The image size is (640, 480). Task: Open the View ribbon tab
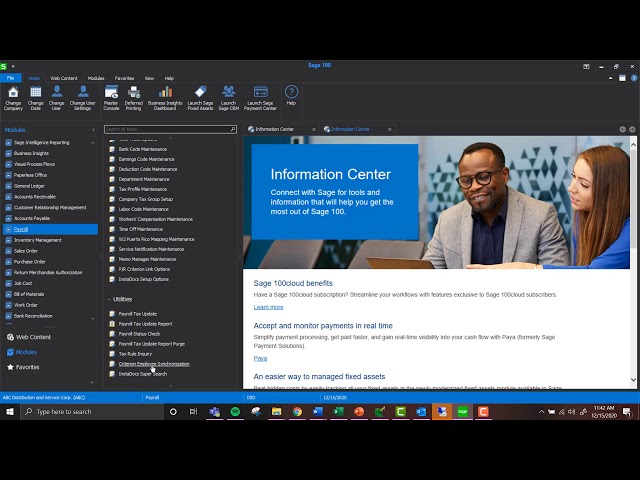pos(149,78)
